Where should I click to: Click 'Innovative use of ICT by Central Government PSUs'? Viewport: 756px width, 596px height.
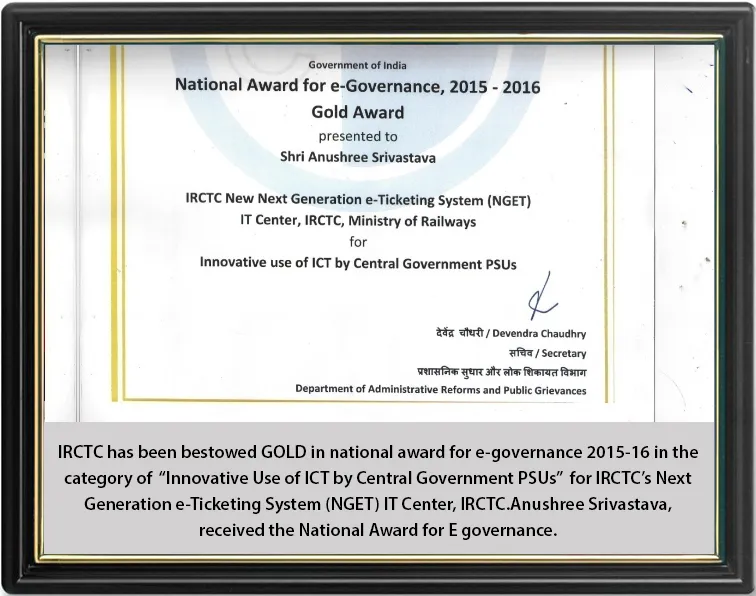point(358,263)
